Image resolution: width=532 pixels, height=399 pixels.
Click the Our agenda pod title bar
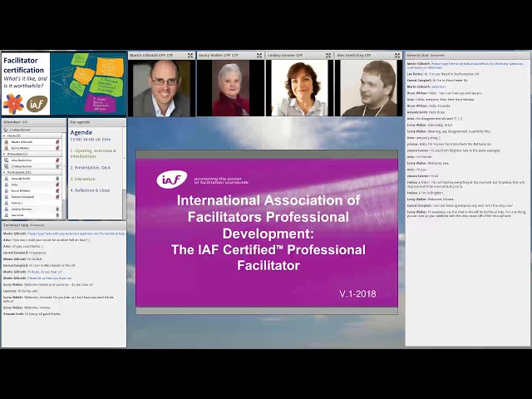(97, 122)
